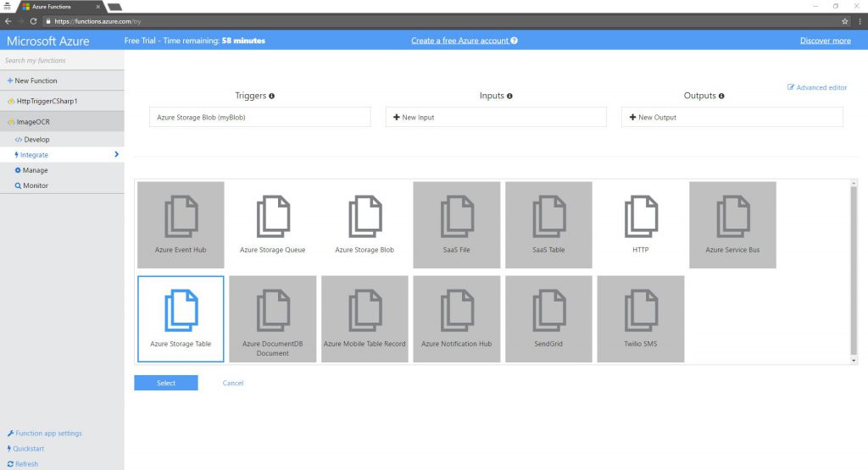
Task: Expand the ImageOCR function in sidebar
Action: [x=34, y=121]
